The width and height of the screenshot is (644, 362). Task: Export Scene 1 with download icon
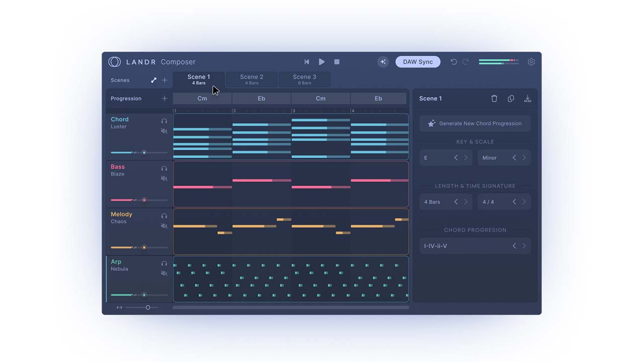pos(527,99)
